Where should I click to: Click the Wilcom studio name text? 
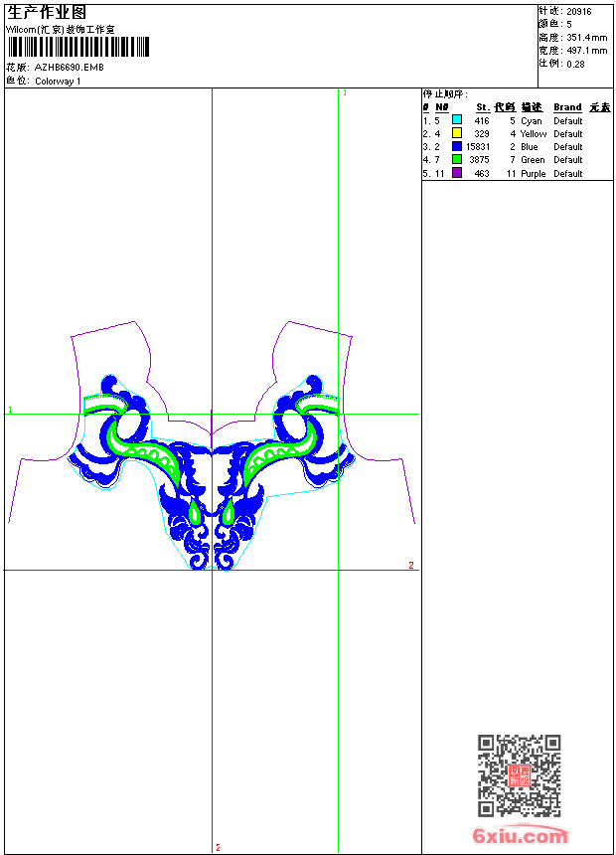[61, 30]
